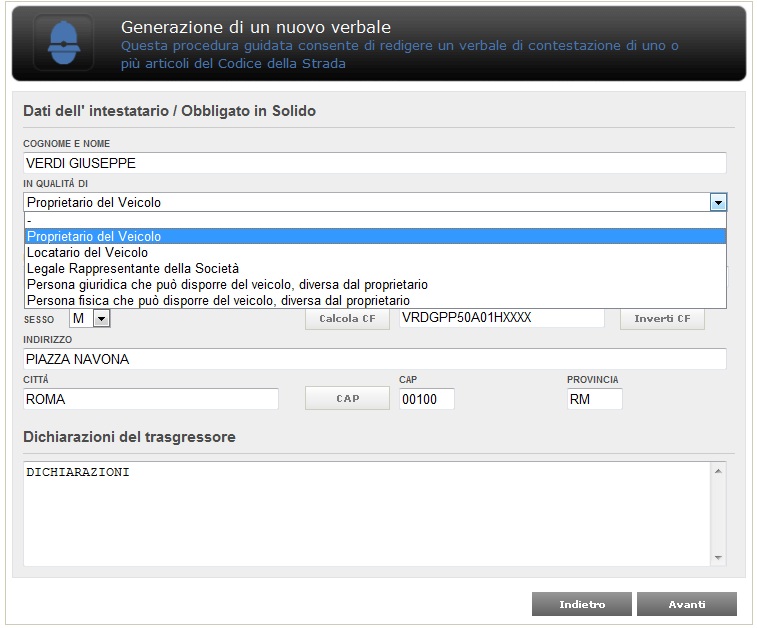
Task: Choose Proprietario del Veicolo option
Action: pyautogui.click(x=375, y=237)
